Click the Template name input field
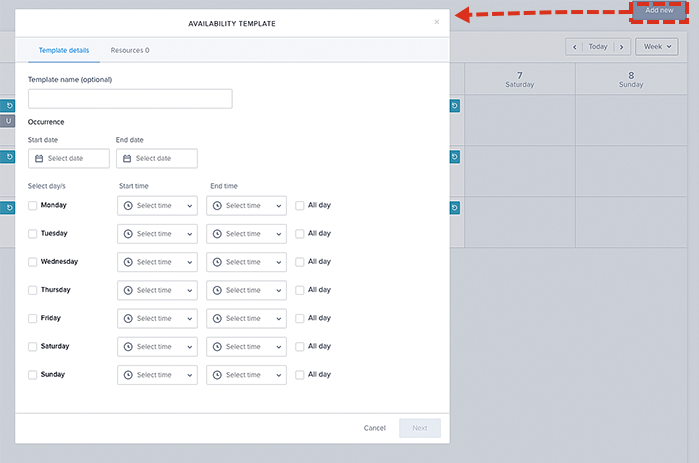Image resolution: width=699 pixels, height=463 pixels. pyautogui.click(x=130, y=99)
